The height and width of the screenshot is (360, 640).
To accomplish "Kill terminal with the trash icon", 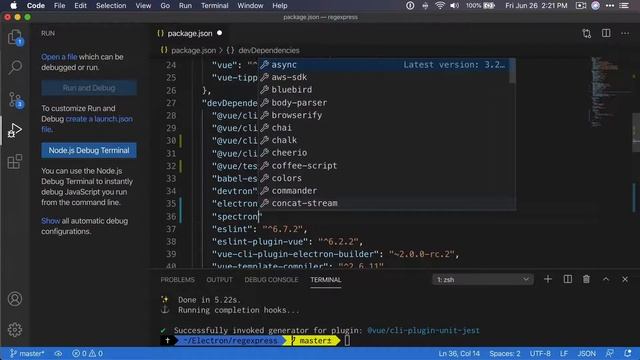I will (586, 279).
